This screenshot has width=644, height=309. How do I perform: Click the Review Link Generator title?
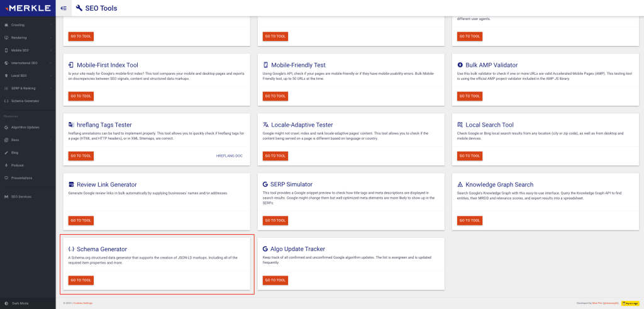[107, 184]
